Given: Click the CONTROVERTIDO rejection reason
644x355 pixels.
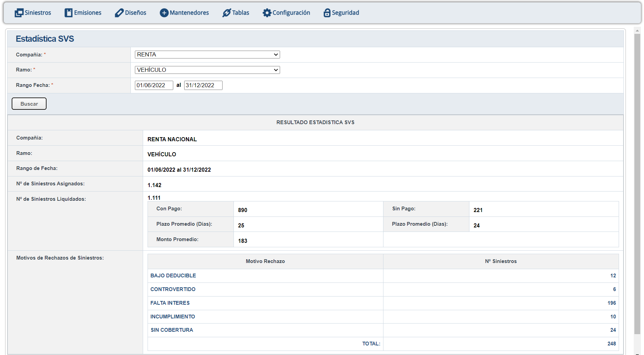Looking at the screenshot, I should pos(173,289).
